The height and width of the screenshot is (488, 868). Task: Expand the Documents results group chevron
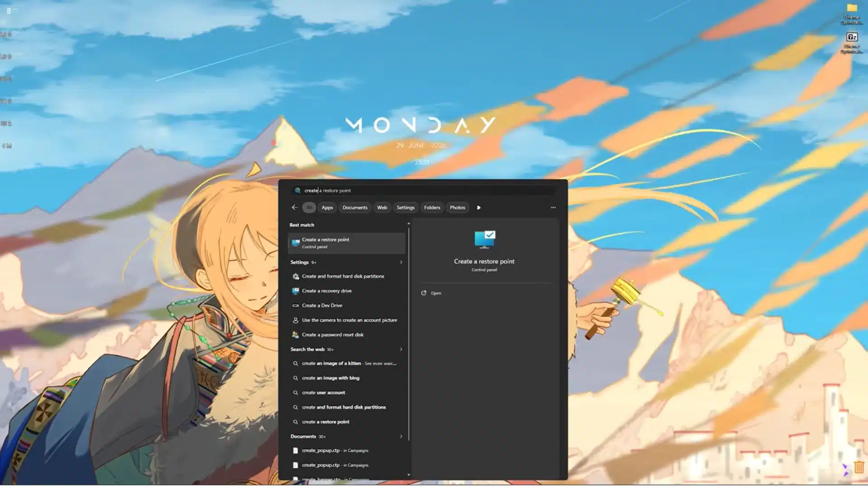pos(401,436)
